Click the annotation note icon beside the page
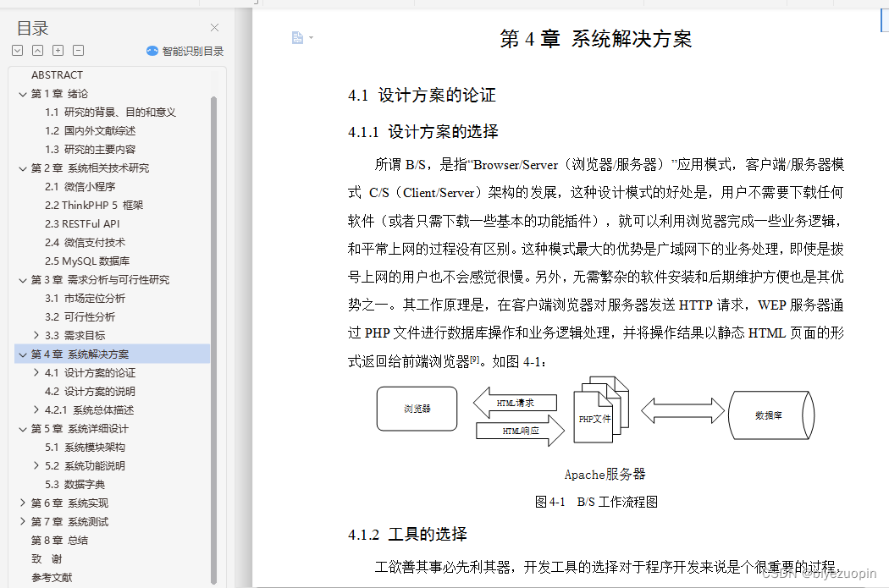 coord(296,37)
